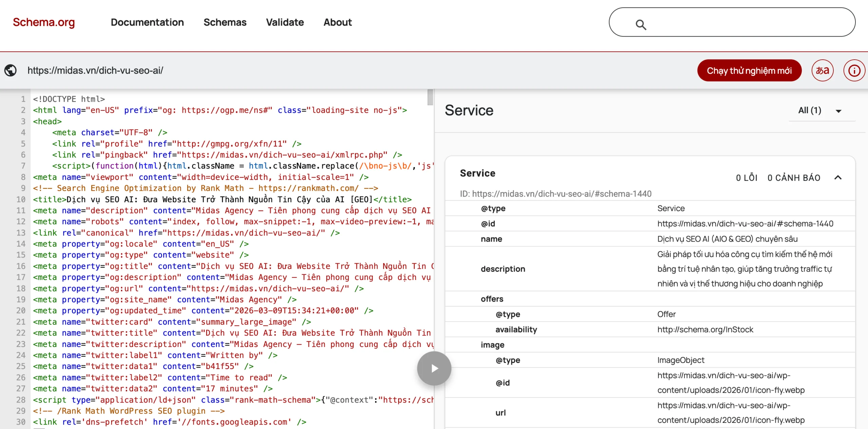
Task: Go to the Validate page
Action: 285,22
